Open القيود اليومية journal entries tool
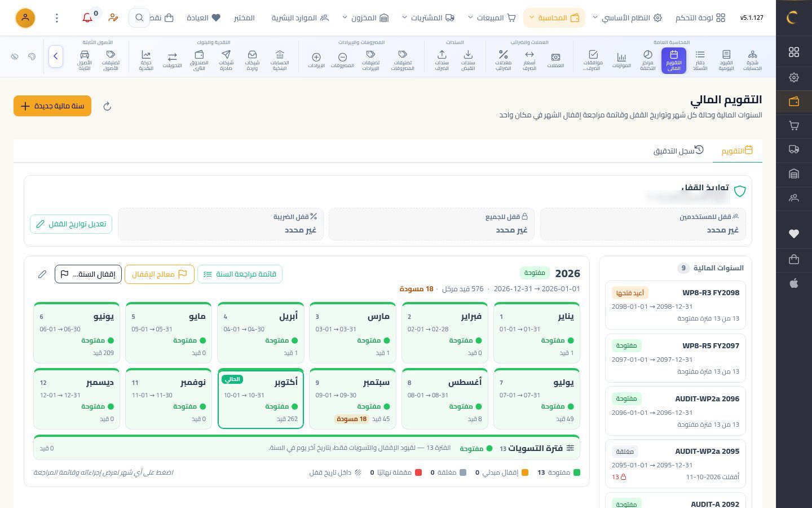 726,60
